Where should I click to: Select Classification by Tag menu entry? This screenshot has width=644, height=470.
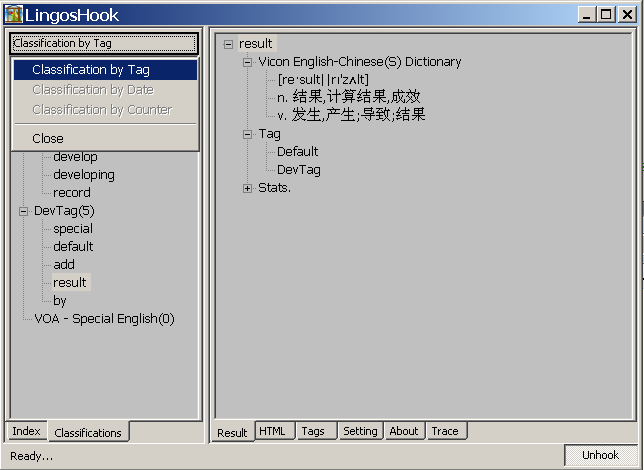click(x=105, y=70)
